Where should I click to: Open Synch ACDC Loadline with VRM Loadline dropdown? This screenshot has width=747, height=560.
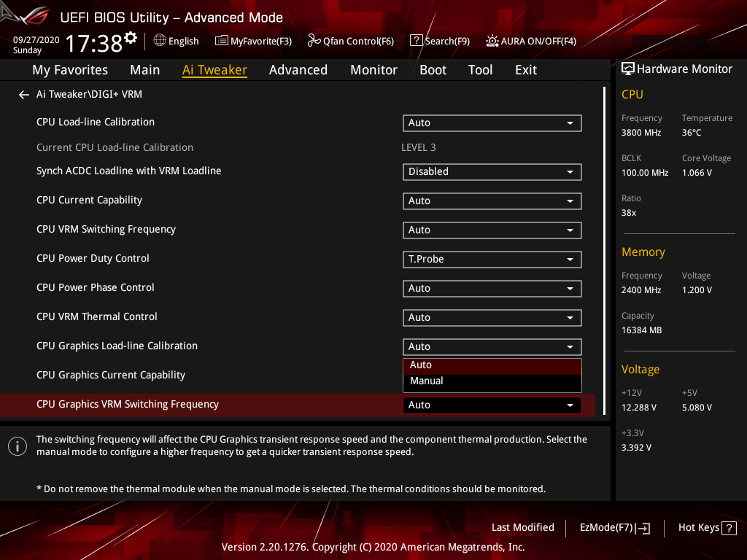tap(492, 172)
